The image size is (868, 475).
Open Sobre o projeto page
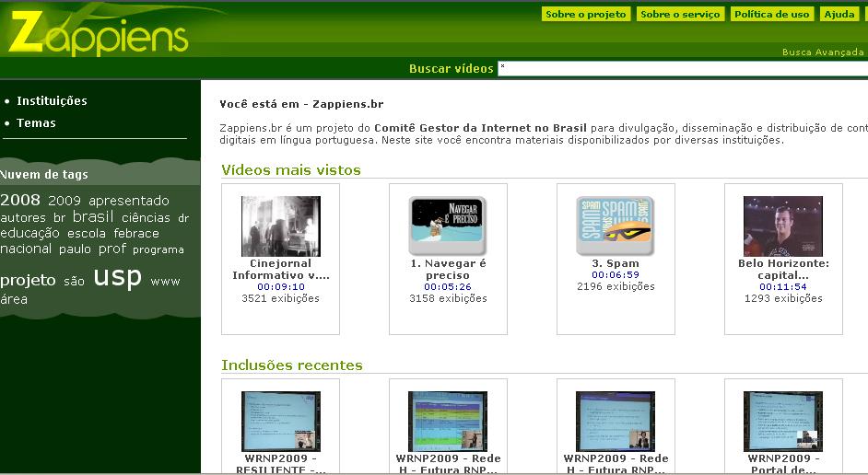[x=586, y=15]
